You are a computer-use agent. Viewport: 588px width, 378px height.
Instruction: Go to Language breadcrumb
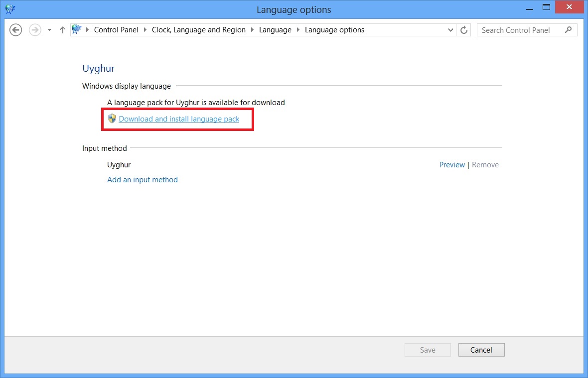click(x=275, y=30)
